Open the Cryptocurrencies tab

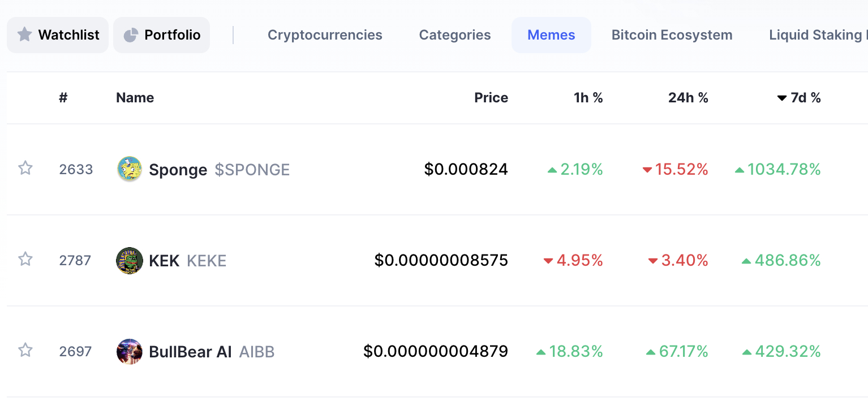tap(325, 35)
